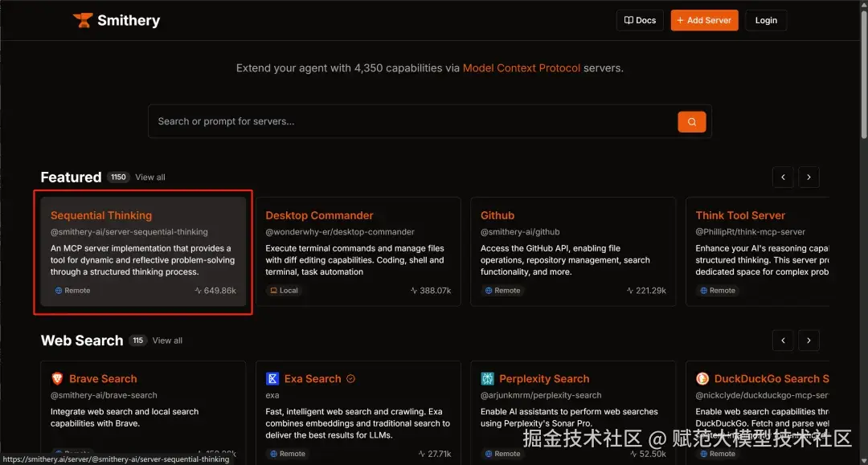The height and width of the screenshot is (465, 868).
Task: Click @smithery-ai/server-sequential-thinking handle text
Action: click(129, 231)
